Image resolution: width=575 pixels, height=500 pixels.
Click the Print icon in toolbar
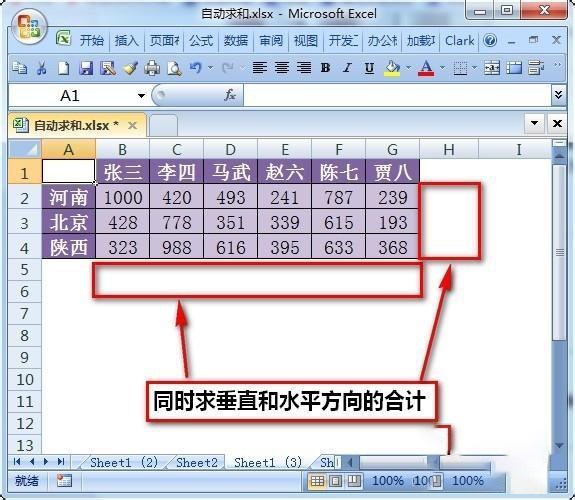coord(152,68)
